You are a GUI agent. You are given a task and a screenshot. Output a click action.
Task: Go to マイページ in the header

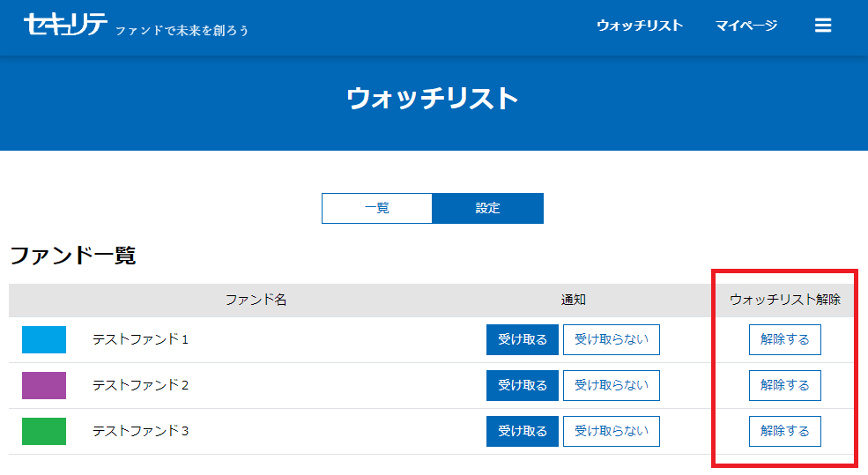pos(746,26)
